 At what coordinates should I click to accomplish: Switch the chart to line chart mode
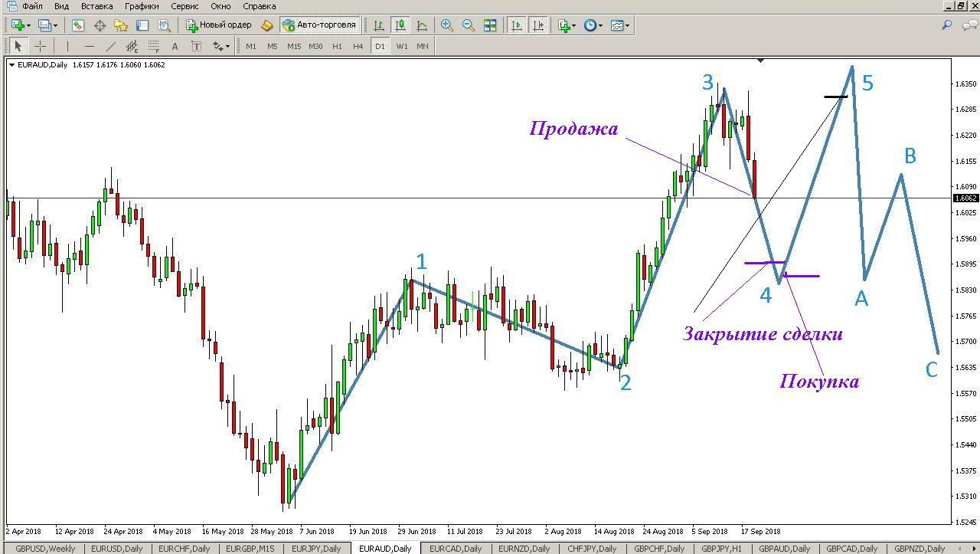(421, 25)
